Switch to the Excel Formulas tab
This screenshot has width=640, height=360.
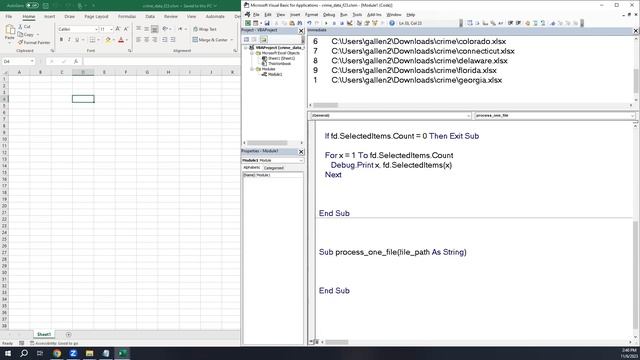pyautogui.click(x=127, y=17)
